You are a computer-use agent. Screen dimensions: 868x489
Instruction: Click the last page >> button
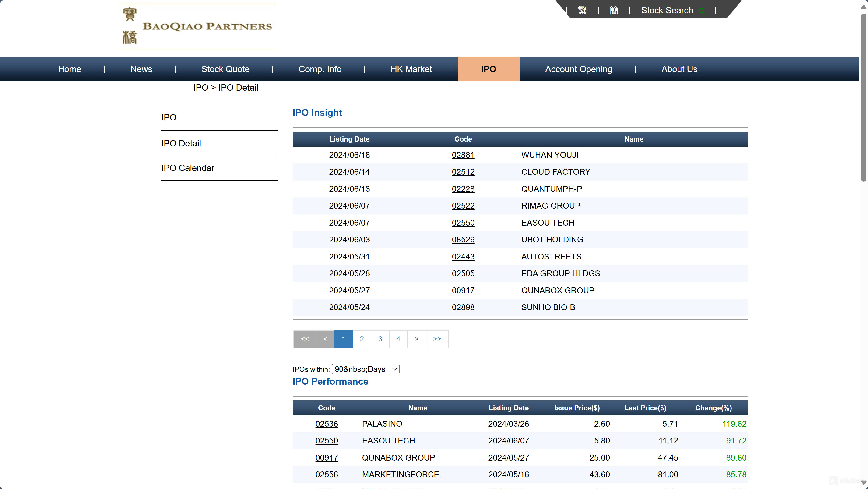(437, 338)
